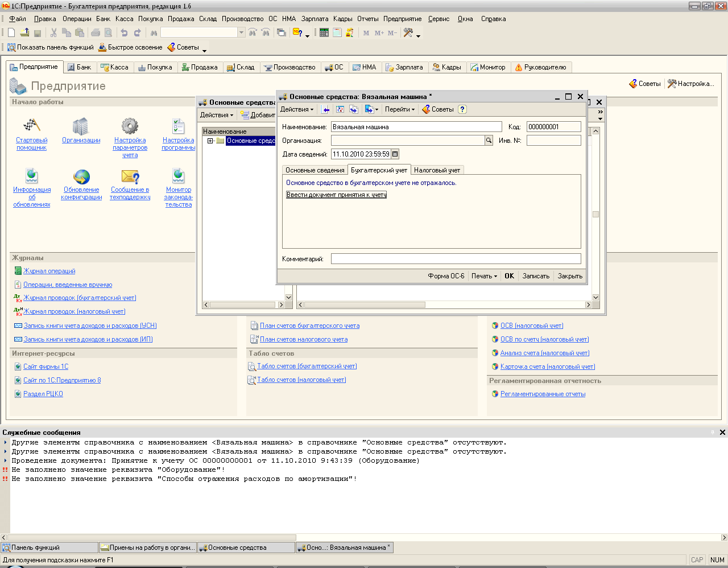
Task: Switch to Приемы на работу в организации taskbar window
Action: [x=148, y=548]
